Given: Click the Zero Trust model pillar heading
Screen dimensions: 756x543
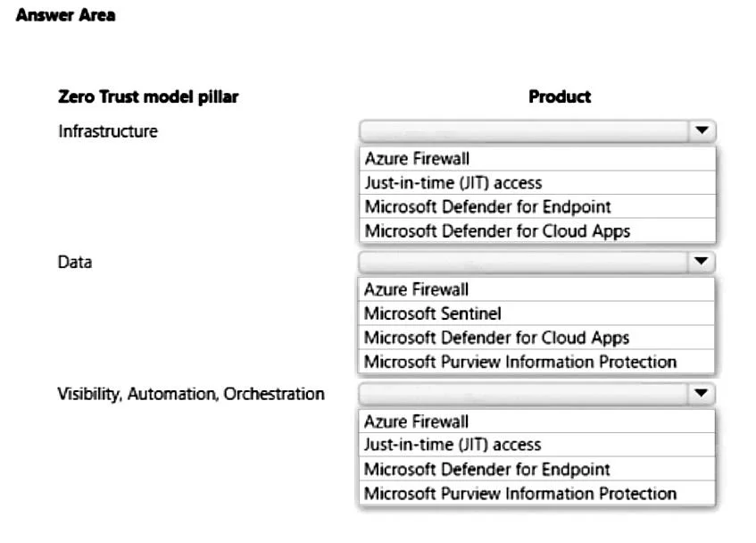Looking at the screenshot, I should click(148, 97).
